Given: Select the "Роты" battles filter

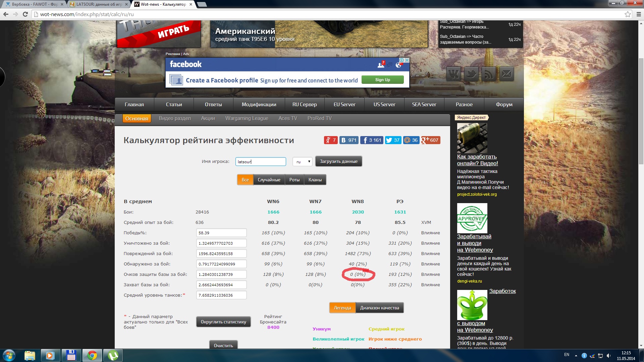Looking at the screenshot, I should coord(294,180).
